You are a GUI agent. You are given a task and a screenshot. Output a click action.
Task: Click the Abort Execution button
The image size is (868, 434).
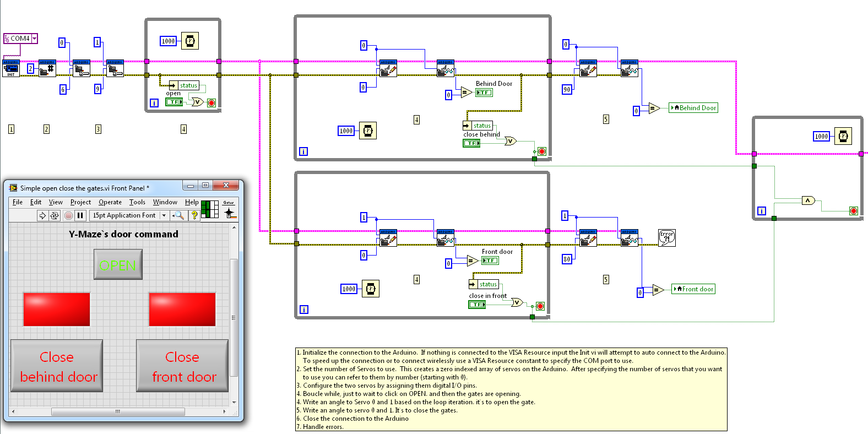(68, 215)
